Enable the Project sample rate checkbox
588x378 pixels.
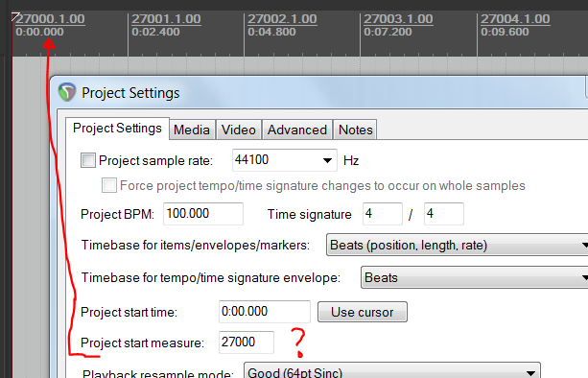(88, 160)
